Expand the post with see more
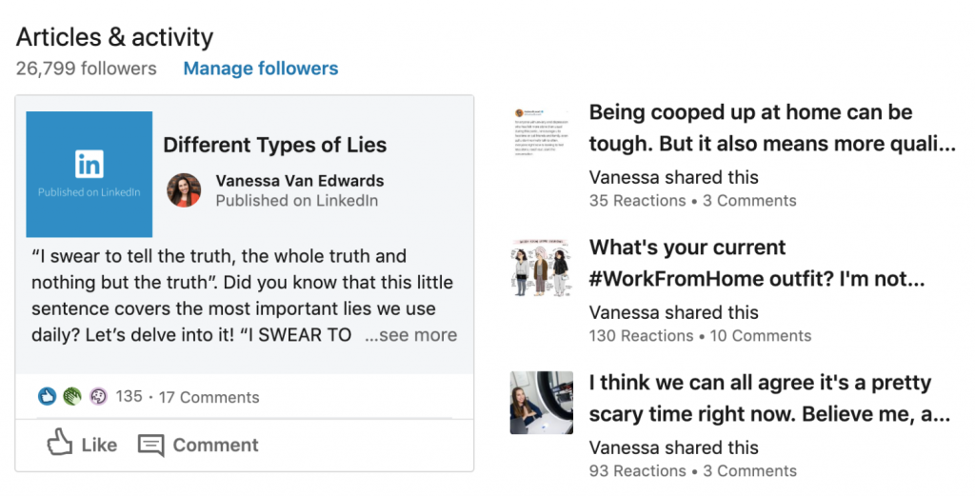977x497 pixels. pyautogui.click(x=411, y=335)
